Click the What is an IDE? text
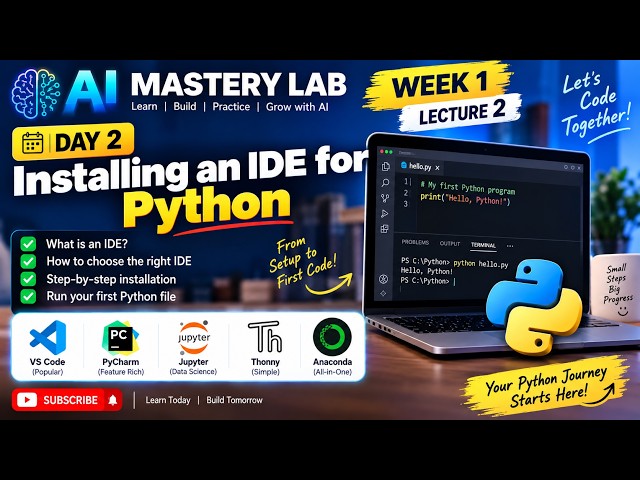640x480 pixels. point(87,244)
